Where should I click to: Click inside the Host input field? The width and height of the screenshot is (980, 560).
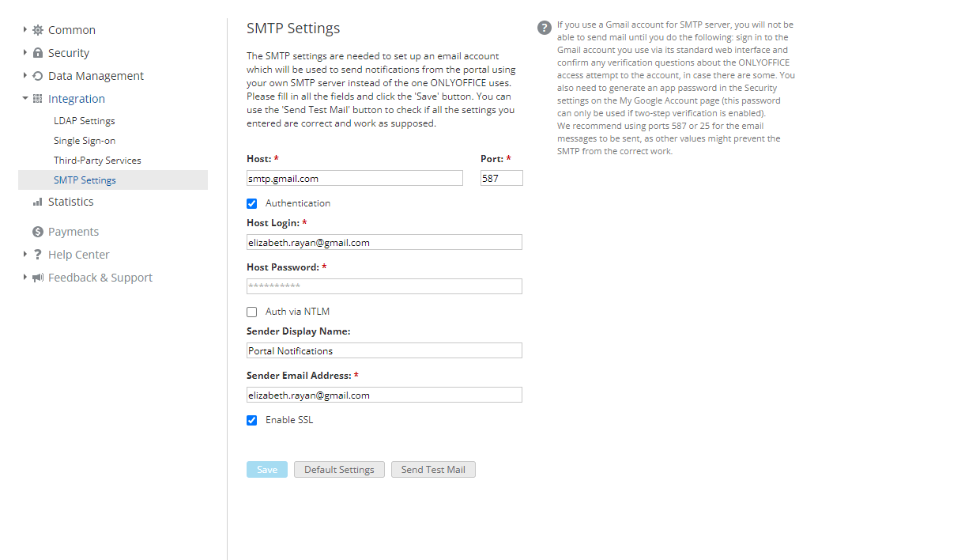point(354,177)
